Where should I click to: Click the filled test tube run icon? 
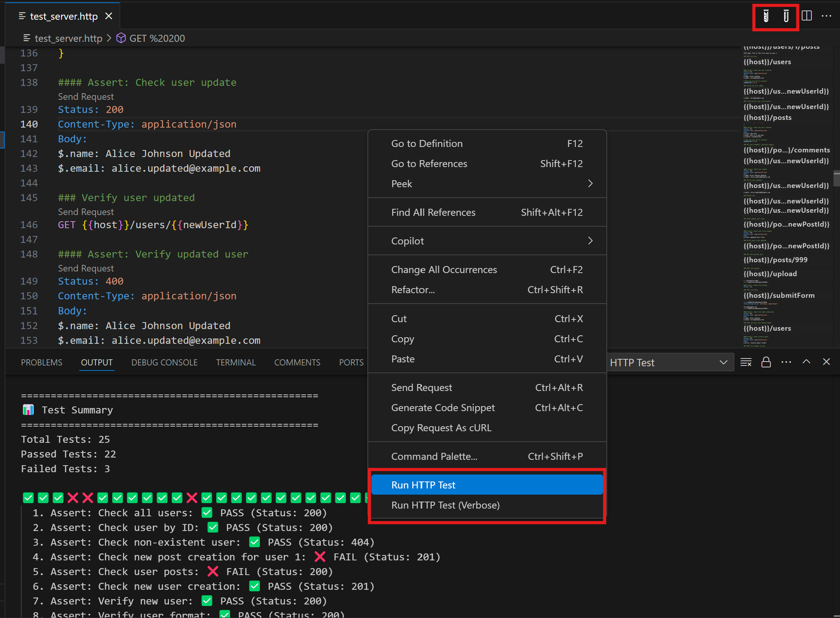[x=766, y=16]
